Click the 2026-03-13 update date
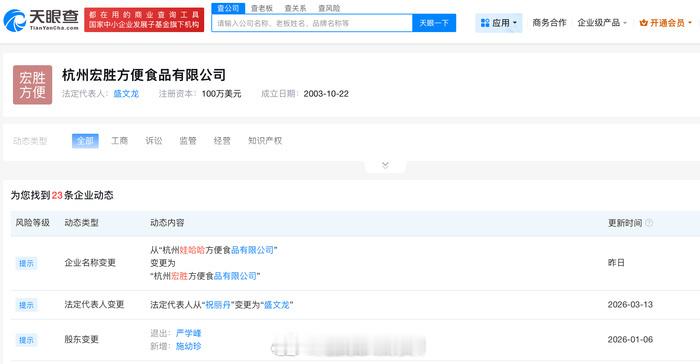Image resolution: width=700 pixels, height=364 pixels. [x=630, y=305]
